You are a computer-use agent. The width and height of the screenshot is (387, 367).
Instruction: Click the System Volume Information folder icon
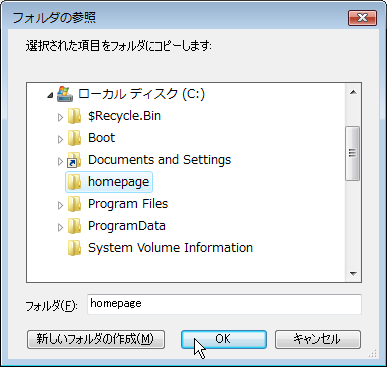click(x=74, y=248)
